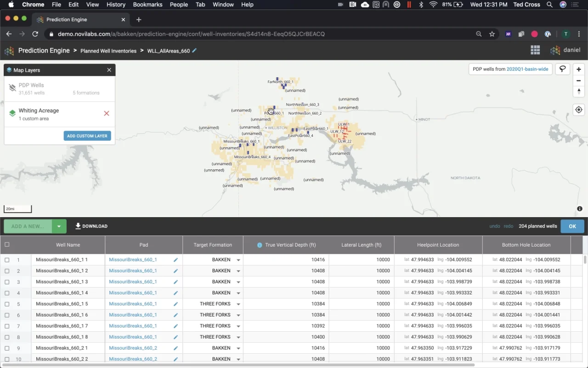Viewport: 588px width, 368px height.
Task: Open the File menu
Action: [57, 5]
